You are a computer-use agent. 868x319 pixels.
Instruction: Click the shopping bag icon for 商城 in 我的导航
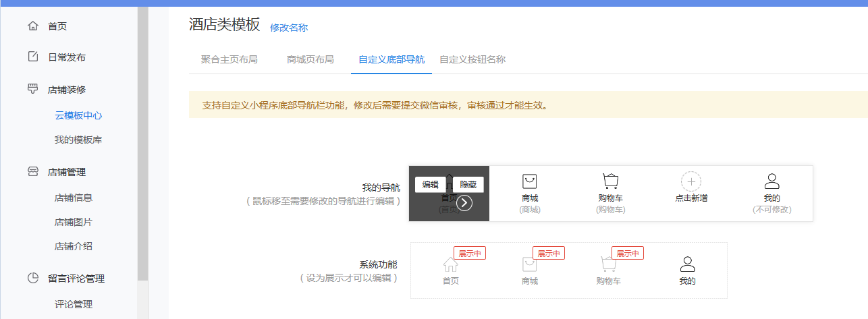click(530, 181)
